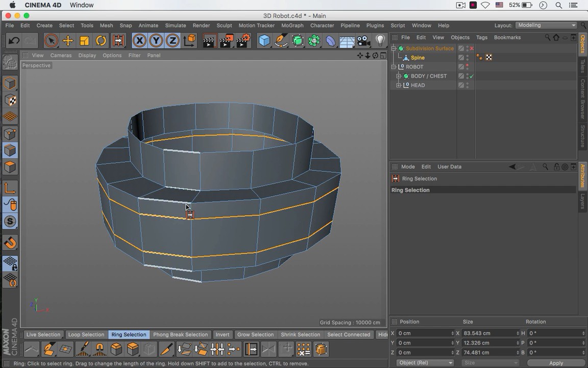Select the Knife tool in the bottom toolbar

point(166,350)
